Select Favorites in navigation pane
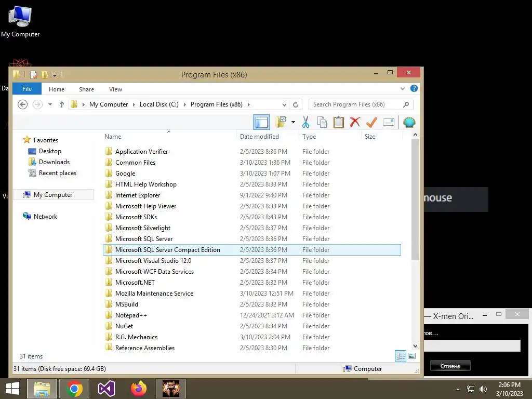This screenshot has width=532, height=399. [x=46, y=140]
